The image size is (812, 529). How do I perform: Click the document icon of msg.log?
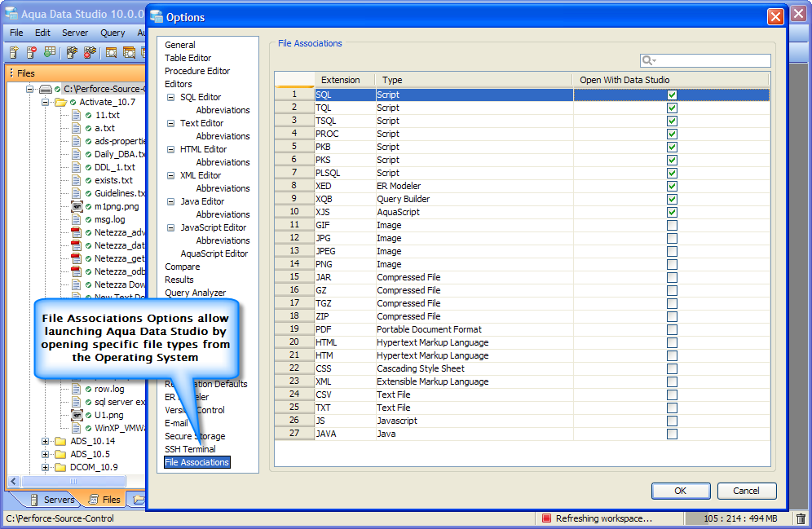[x=76, y=219]
